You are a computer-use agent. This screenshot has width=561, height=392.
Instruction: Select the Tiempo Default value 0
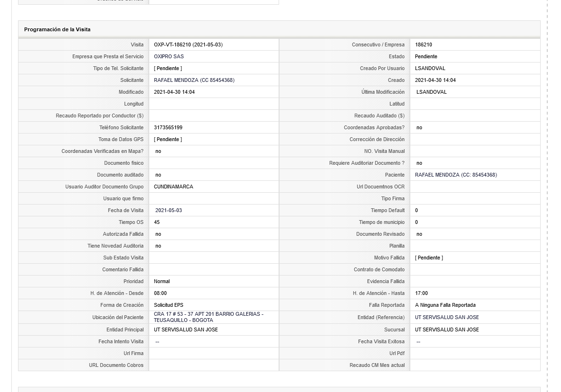[x=416, y=210]
